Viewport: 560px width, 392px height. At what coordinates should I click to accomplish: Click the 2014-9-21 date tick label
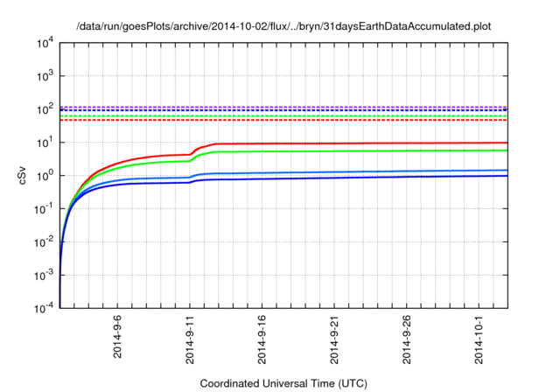pyautogui.click(x=334, y=339)
